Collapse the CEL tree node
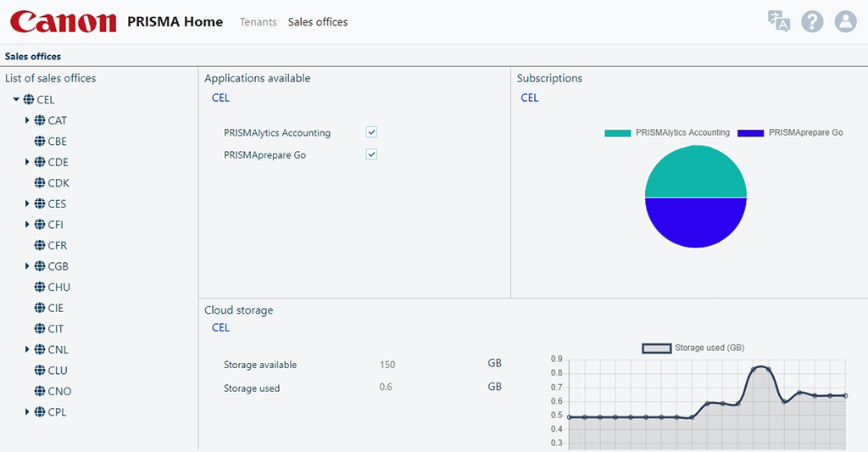The width and height of the screenshot is (868, 452). coord(16,100)
